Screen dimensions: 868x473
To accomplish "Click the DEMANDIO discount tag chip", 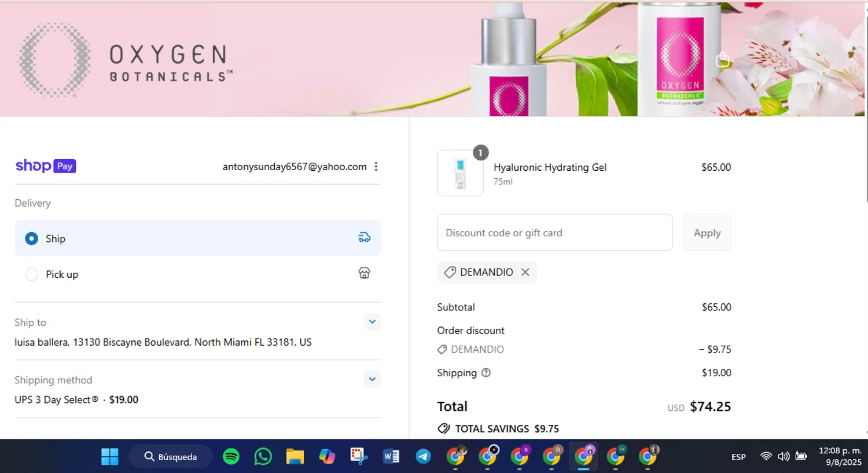I will click(487, 272).
